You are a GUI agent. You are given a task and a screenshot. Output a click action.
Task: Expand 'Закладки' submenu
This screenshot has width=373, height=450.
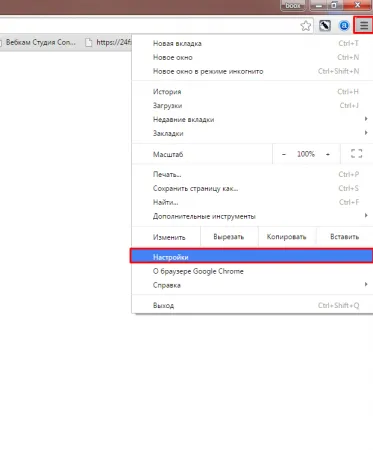pyautogui.click(x=252, y=133)
